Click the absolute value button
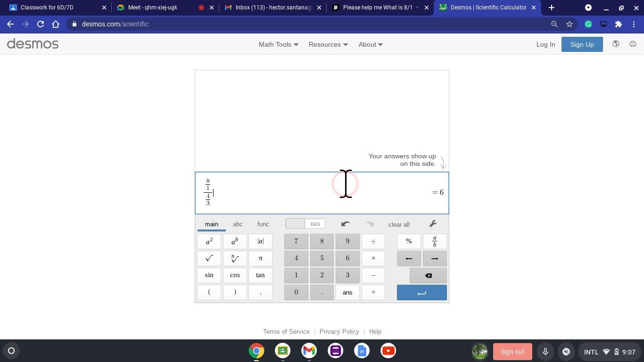The width and height of the screenshot is (644, 362). [260, 241]
